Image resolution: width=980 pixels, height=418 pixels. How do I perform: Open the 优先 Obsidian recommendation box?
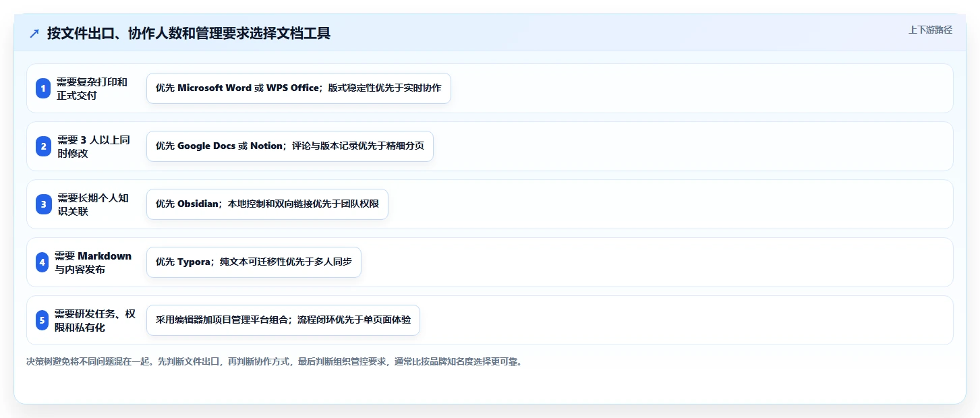[x=267, y=204]
